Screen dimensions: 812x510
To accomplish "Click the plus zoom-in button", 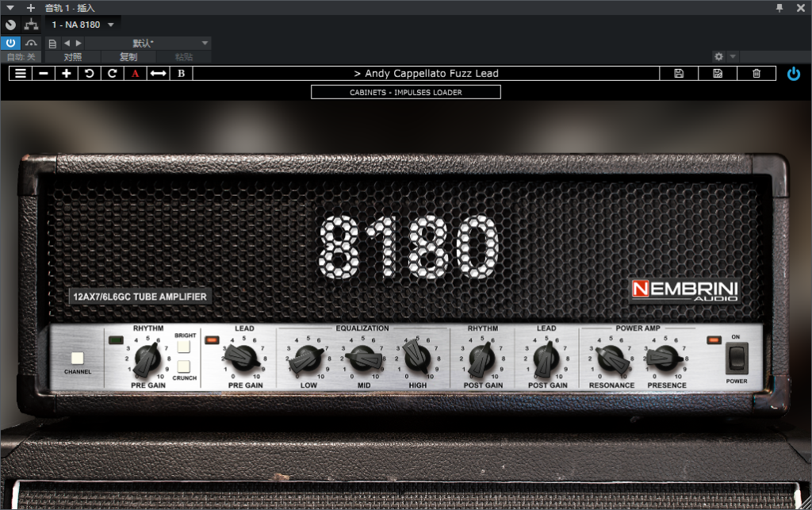I will pyautogui.click(x=67, y=74).
